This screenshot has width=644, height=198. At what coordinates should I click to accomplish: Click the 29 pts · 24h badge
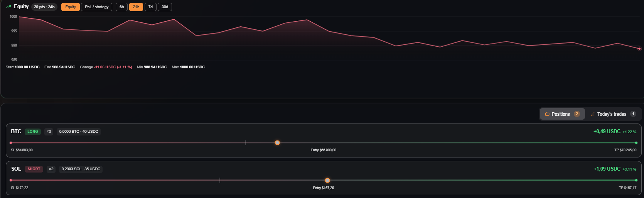pyautogui.click(x=44, y=7)
